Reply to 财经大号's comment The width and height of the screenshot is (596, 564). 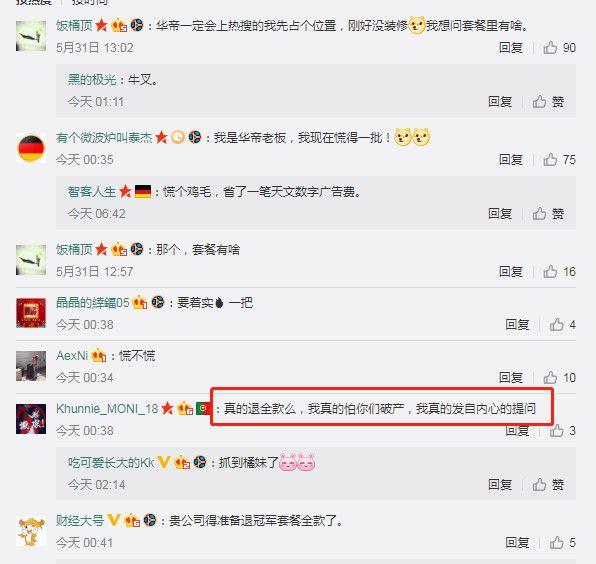point(517,543)
